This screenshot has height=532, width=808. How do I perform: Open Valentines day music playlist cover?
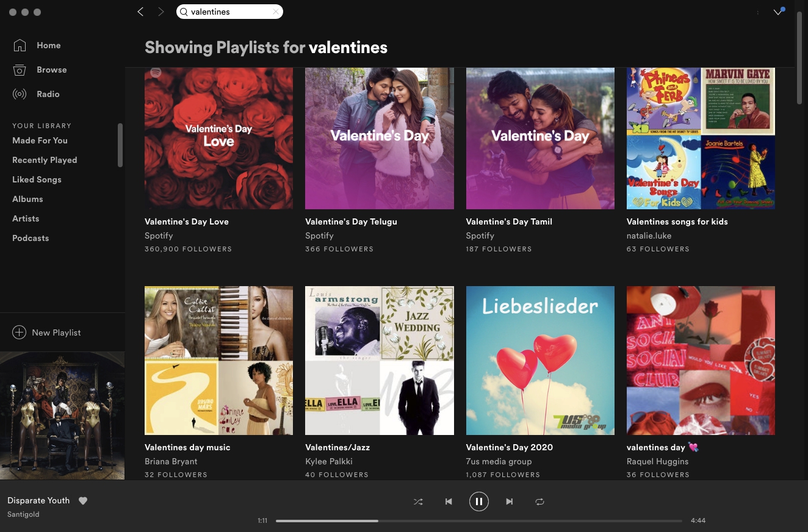(218, 361)
